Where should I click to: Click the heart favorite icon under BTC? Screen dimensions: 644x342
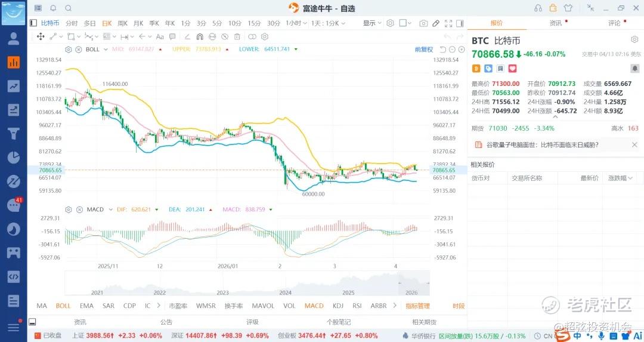(x=512, y=69)
